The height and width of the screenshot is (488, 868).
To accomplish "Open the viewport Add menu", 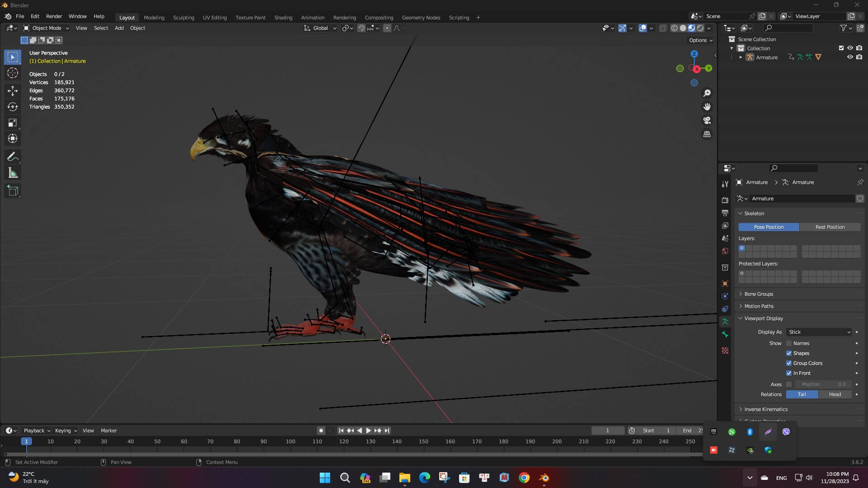I will [x=119, y=28].
